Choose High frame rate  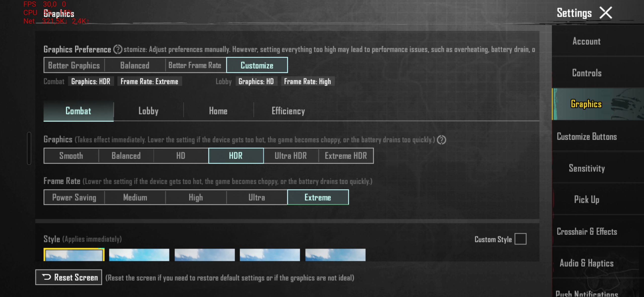(196, 197)
